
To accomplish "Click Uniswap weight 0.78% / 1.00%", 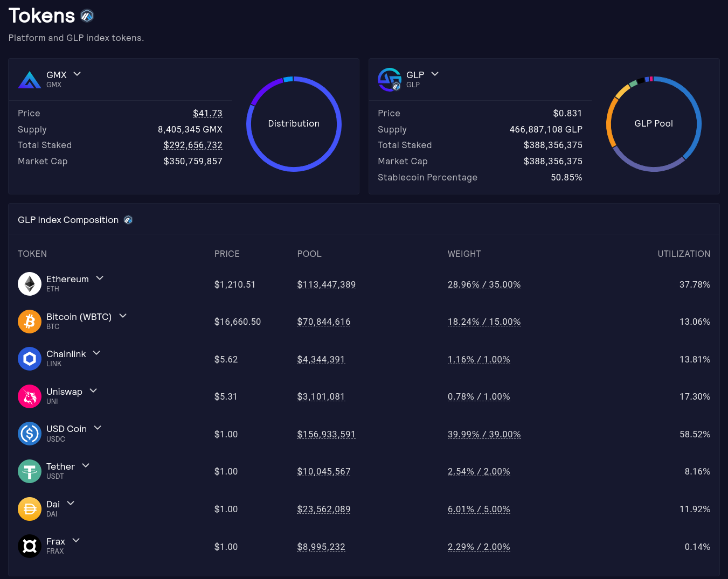I will pyautogui.click(x=479, y=396).
